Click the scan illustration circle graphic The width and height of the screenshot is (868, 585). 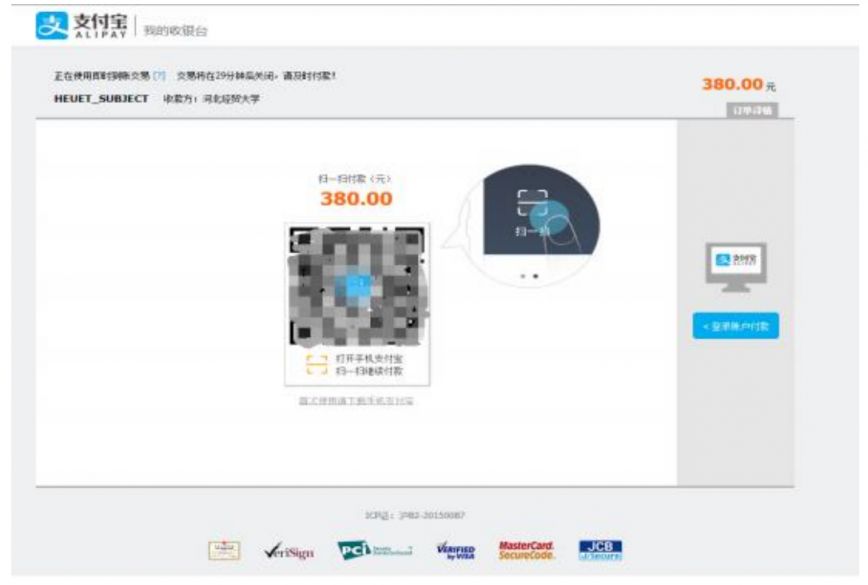pyautogui.click(x=530, y=225)
